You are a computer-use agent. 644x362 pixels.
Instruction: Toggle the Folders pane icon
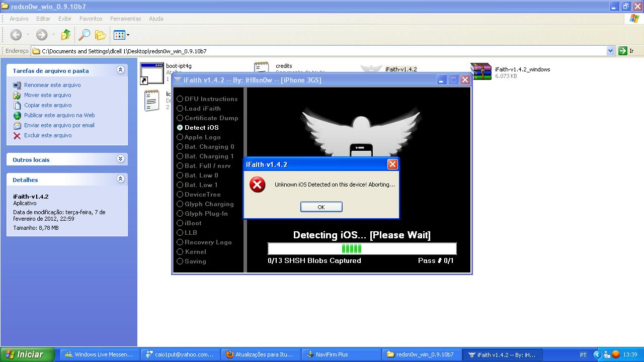pos(101,35)
